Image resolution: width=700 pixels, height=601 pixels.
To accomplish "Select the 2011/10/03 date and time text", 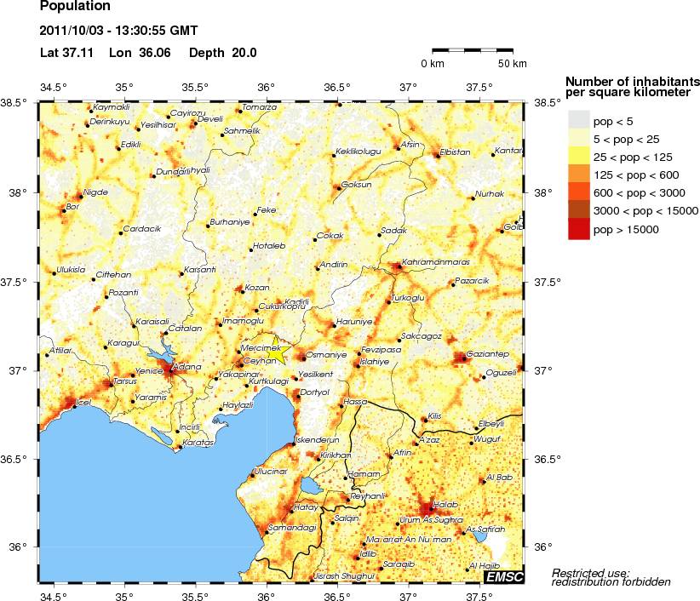I will click(118, 31).
